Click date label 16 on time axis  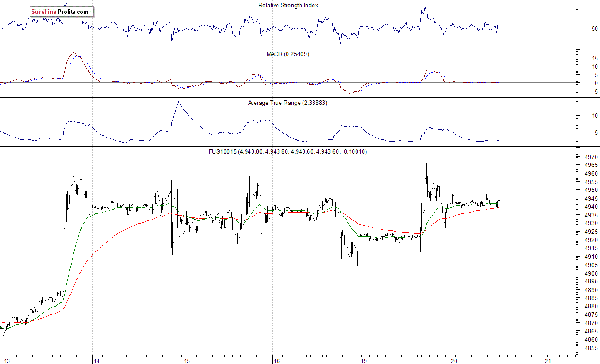(277, 361)
